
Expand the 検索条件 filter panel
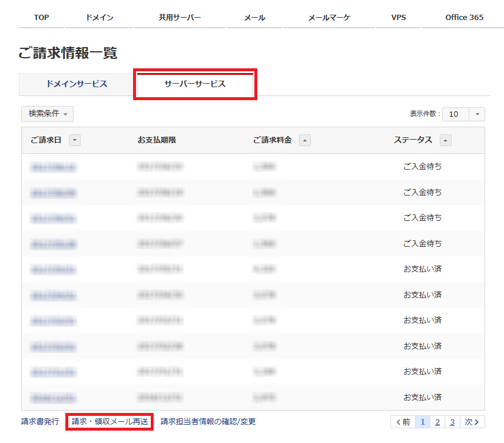pyautogui.click(x=47, y=114)
